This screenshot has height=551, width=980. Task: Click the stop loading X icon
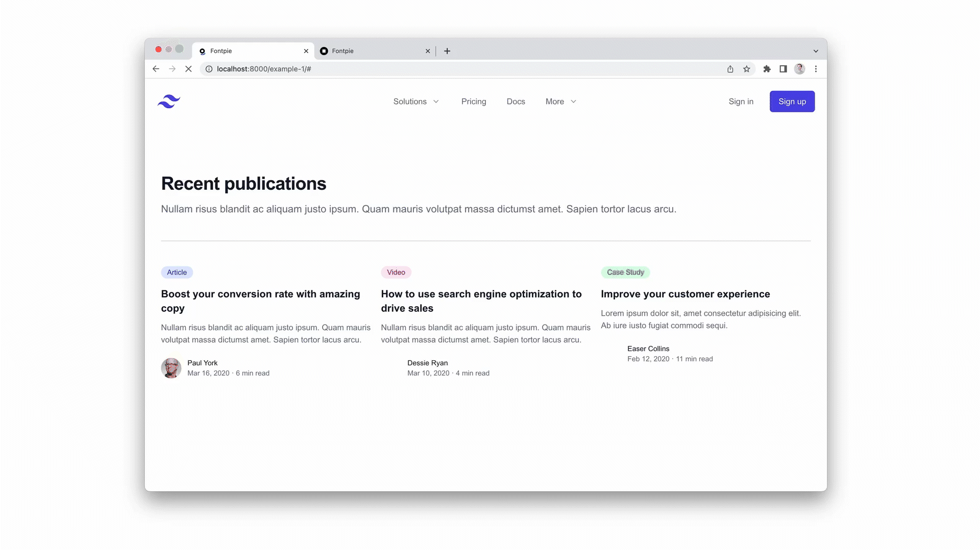[x=188, y=69]
